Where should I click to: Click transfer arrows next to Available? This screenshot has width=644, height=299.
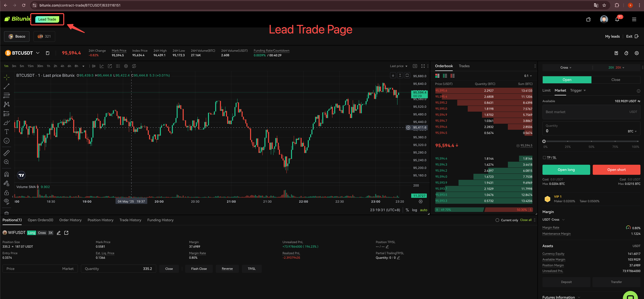639,101
